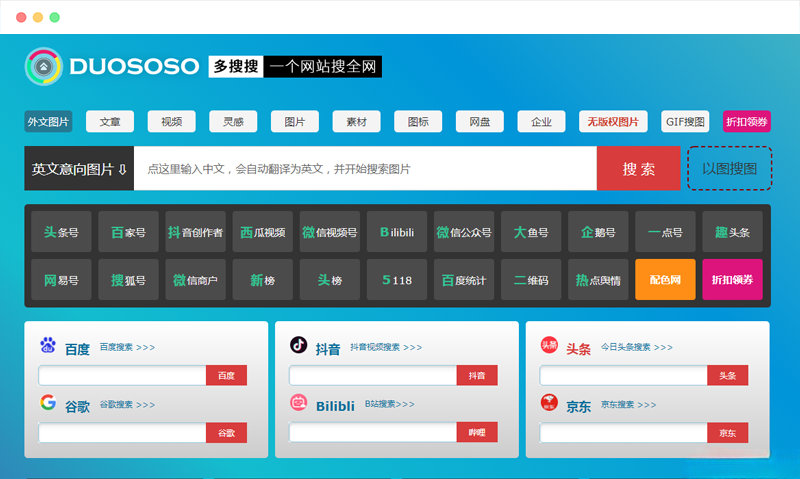800x479 pixels.
Task: Open the 头榜 shortcut
Action: (x=330, y=280)
